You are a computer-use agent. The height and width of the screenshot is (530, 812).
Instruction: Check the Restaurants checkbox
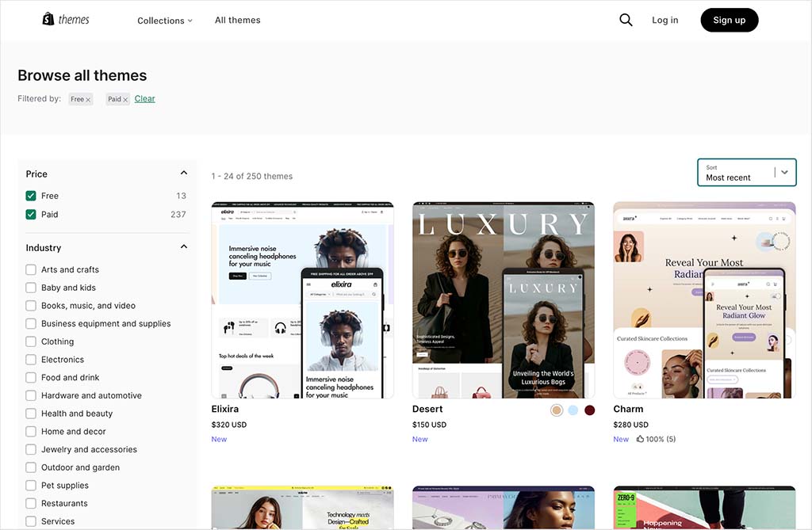(x=31, y=504)
